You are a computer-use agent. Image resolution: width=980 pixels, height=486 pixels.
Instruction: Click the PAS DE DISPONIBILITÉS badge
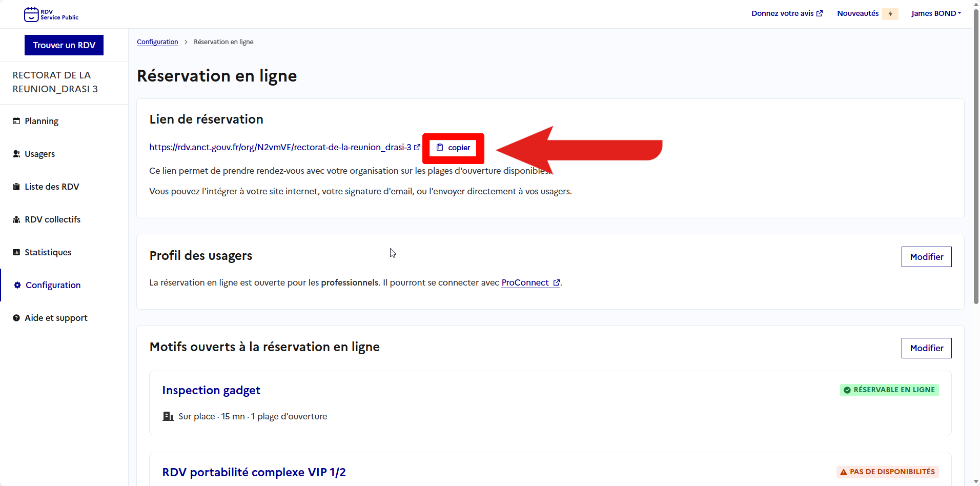887,472
